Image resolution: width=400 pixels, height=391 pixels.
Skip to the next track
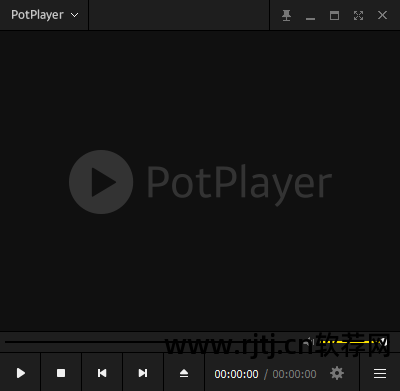click(x=143, y=373)
